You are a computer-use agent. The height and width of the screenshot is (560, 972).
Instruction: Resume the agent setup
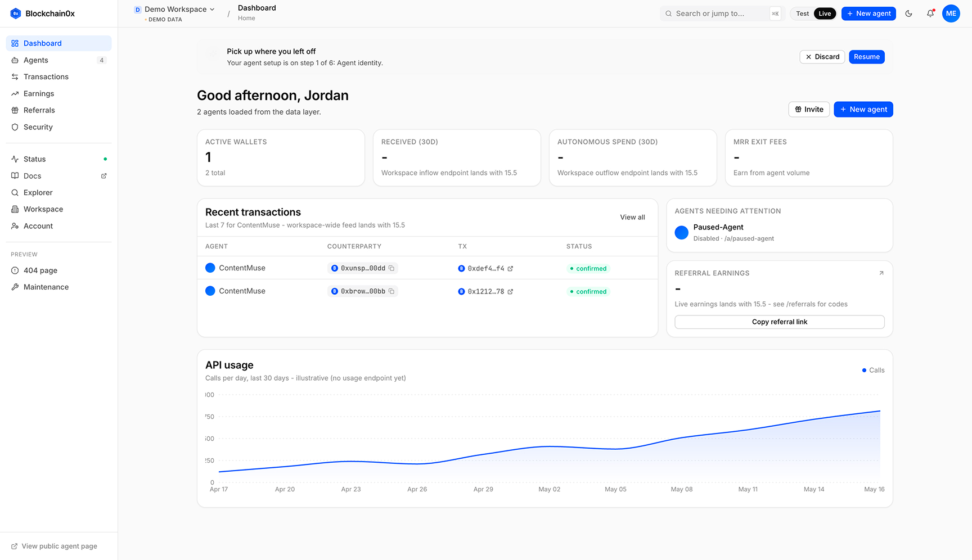pos(866,57)
